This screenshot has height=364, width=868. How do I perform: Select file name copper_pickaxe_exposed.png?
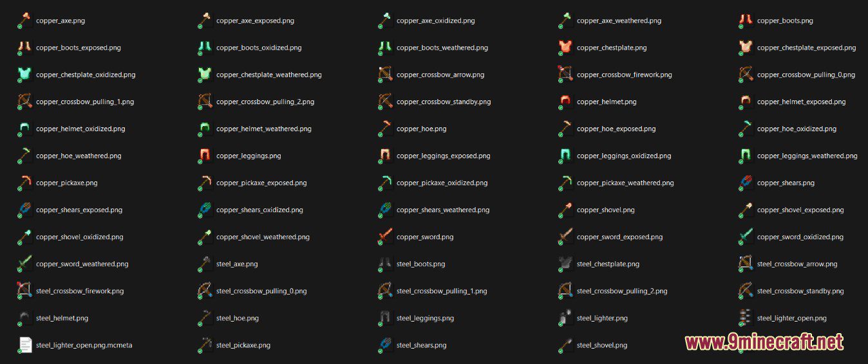click(261, 183)
